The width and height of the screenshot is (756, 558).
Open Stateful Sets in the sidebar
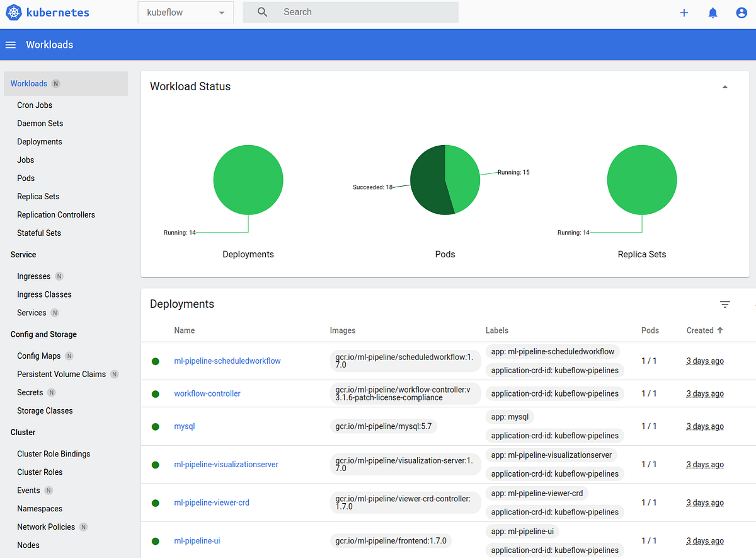[39, 233]
